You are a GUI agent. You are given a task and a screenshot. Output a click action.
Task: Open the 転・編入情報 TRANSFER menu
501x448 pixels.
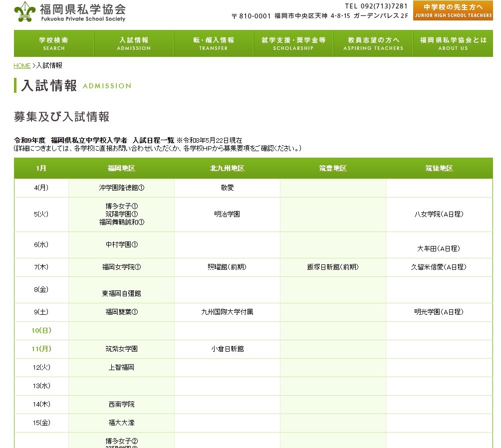pos(214,43)
